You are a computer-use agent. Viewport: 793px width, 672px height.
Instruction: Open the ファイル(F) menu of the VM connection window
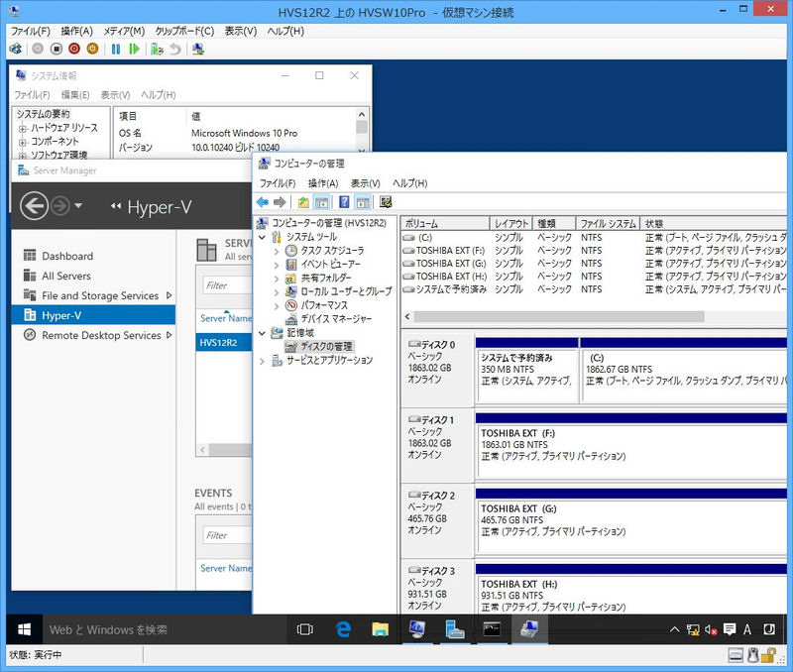(x=31, y=32)
